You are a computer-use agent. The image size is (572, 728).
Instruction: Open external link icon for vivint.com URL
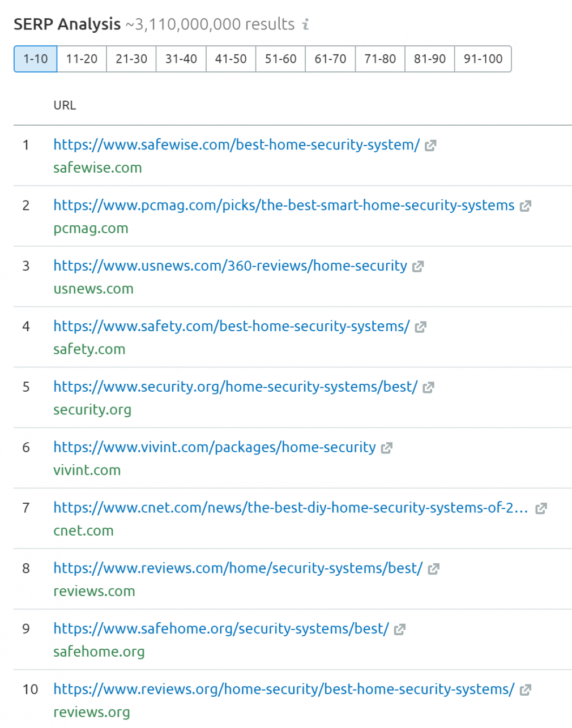(387, 448)
